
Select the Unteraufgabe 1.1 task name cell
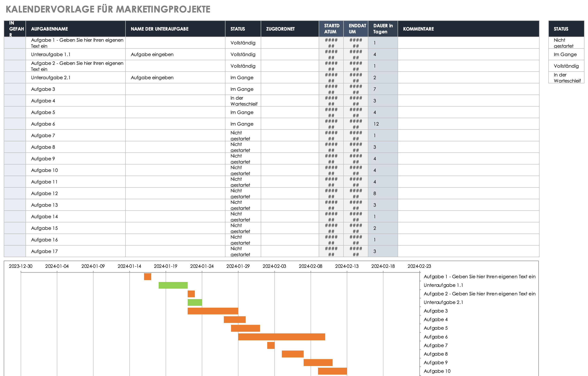tap(76, 54)
